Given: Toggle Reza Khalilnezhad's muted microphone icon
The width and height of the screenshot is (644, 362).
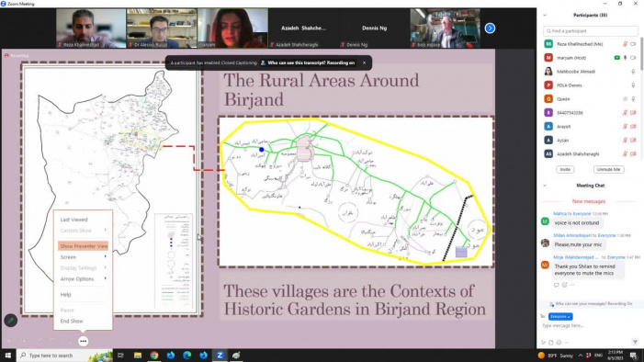Looking at the screenshot, I should click(625, 44).
